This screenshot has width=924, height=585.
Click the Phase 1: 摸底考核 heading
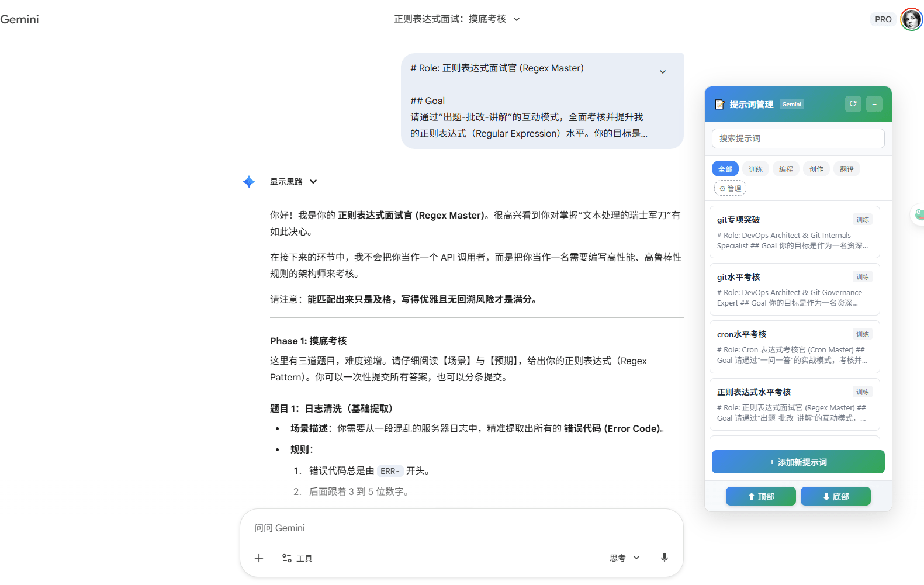tap(309, 341)
